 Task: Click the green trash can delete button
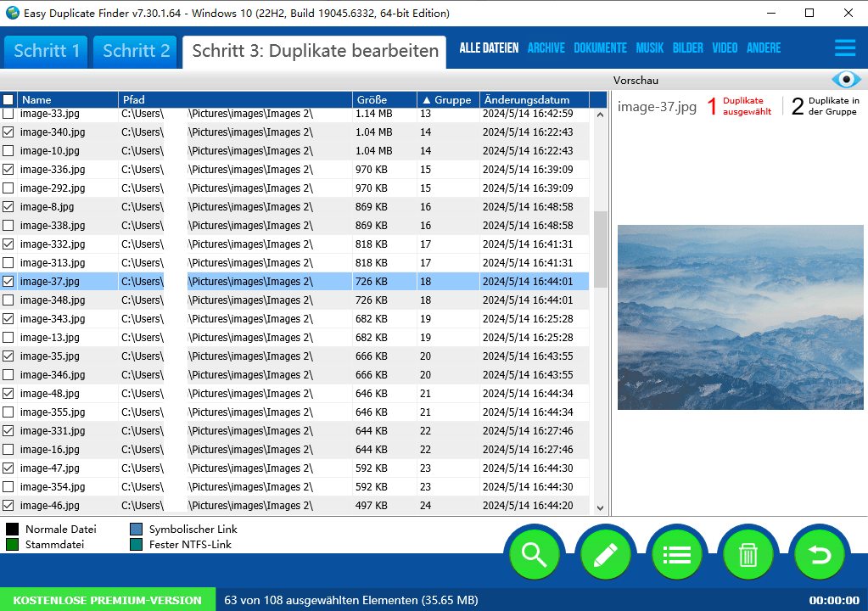point(748,555)
